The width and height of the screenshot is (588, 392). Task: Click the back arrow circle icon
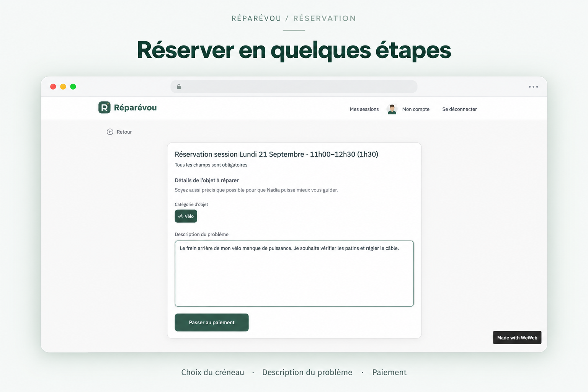(x=110, y=132)
